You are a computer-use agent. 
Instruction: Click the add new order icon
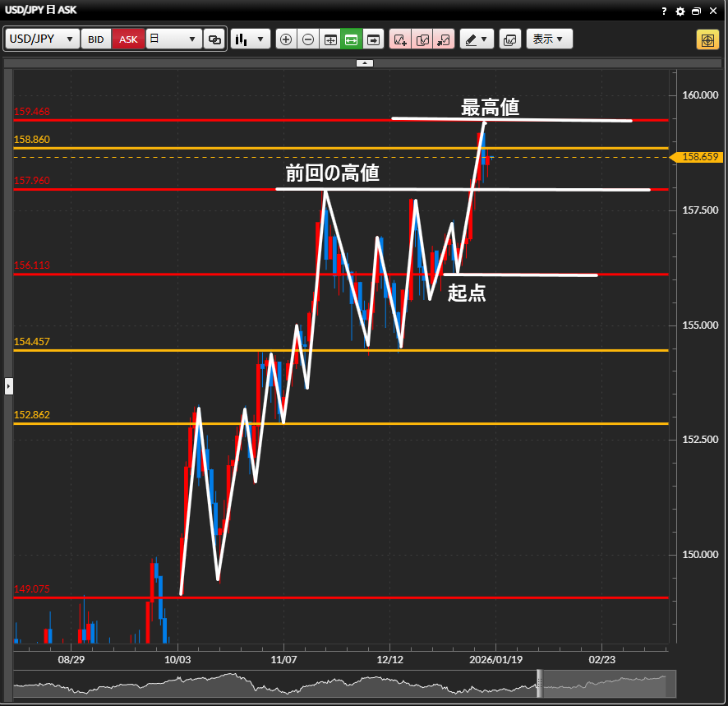[x=400, y=39]
